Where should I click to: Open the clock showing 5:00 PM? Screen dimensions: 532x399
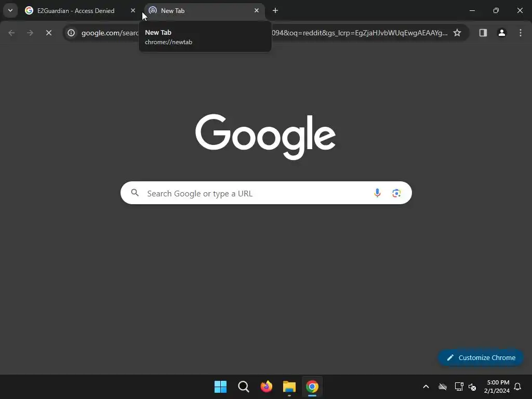[x=497, y=387]
